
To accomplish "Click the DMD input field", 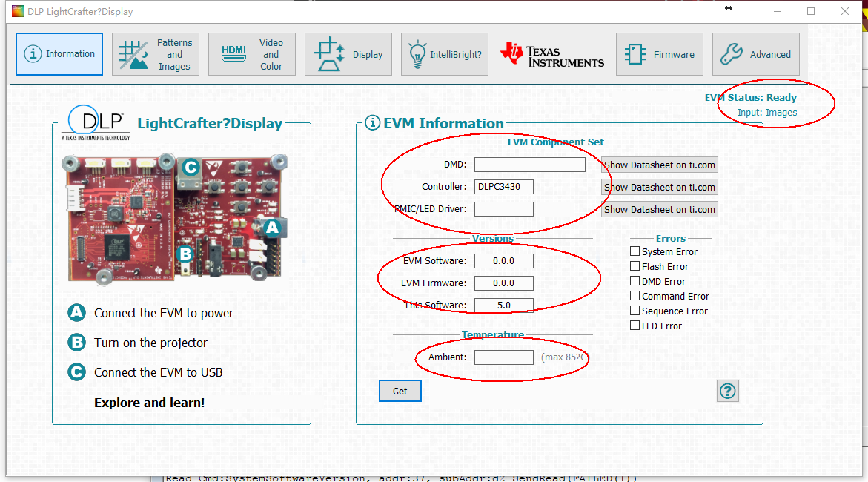I will tap(530, 165).
